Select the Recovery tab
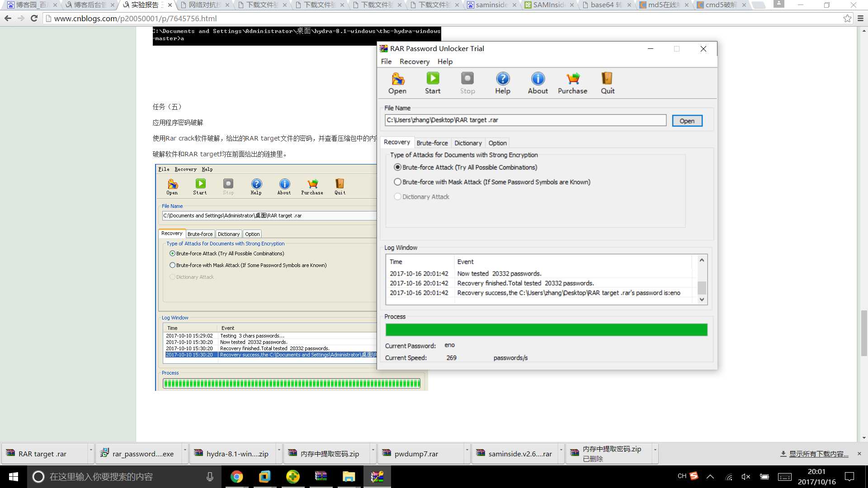The height and width of the screenshot is (488, 868). point(397,142)
